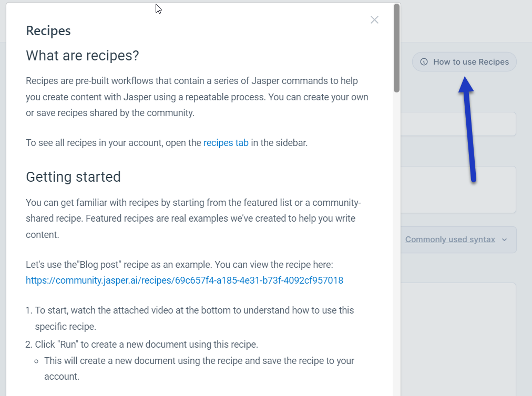Click the paragraph starting "You can get familiar"
The image size is (532, 396).
pyautogui.click(x=193, y=218)
